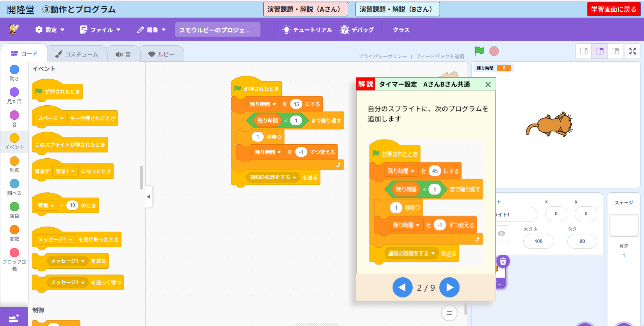Click the block palette scrollbar
The height and width of the screenshot is (326, 644).
[141, 177]
